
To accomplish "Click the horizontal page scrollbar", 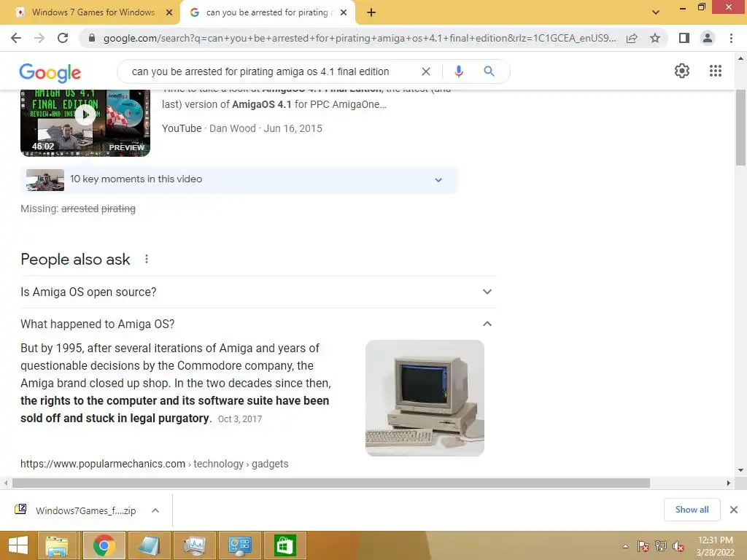I will (330, 483).
